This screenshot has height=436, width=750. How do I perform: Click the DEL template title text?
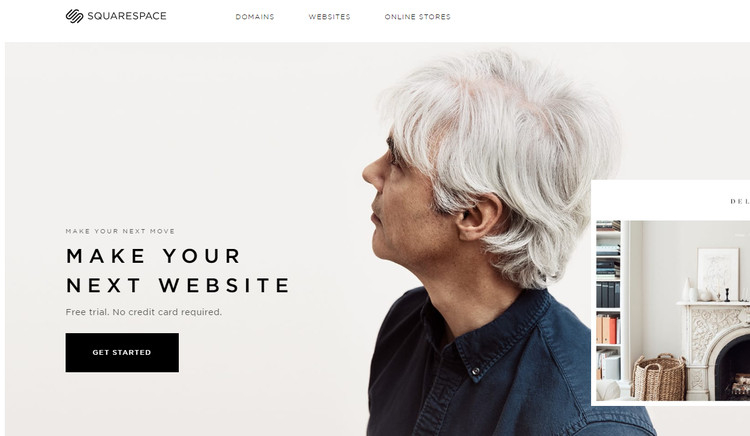pos(739,201)
